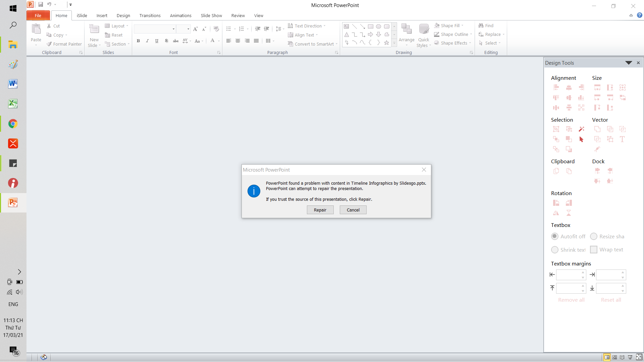Toggle Bold formatting
This screenshot has width=644, height=362.
(x=138, y=41)
